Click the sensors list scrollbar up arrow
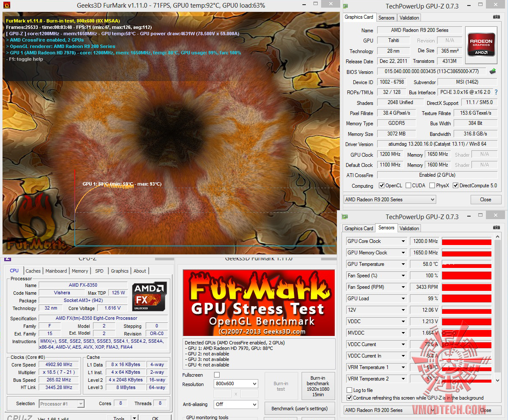Image resolution: width=508 pixels, height=420 pixels. point(498,237)
